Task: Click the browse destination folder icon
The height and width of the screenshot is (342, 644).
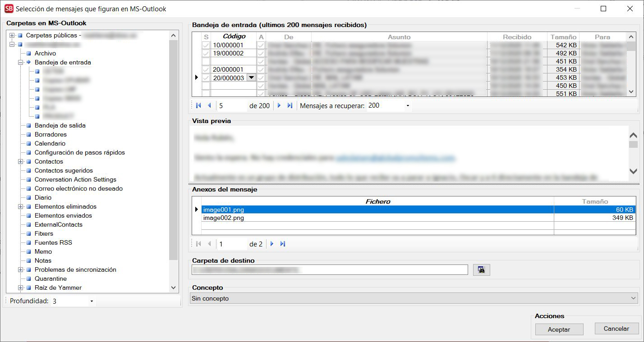Action: 481,270
